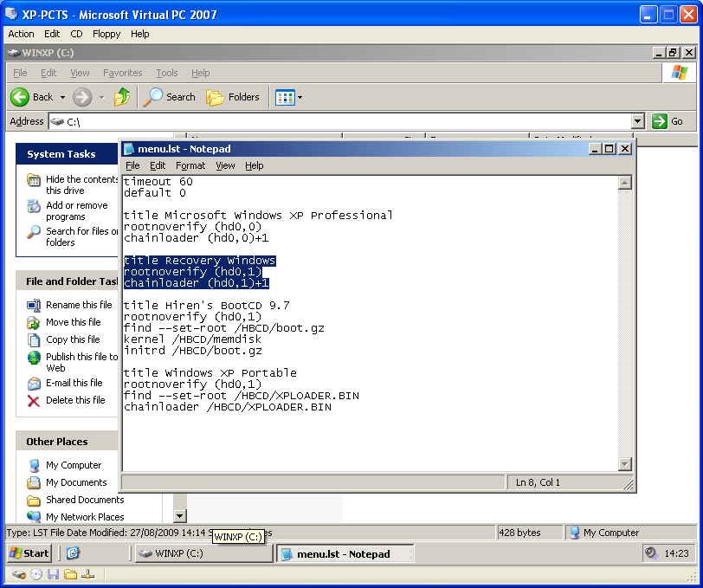Click the task pane scroll down arrow in Explorer
703x588 pixels.
180,516
